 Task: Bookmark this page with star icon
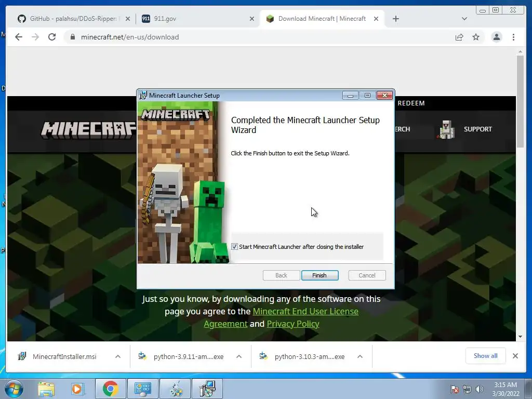476,37
